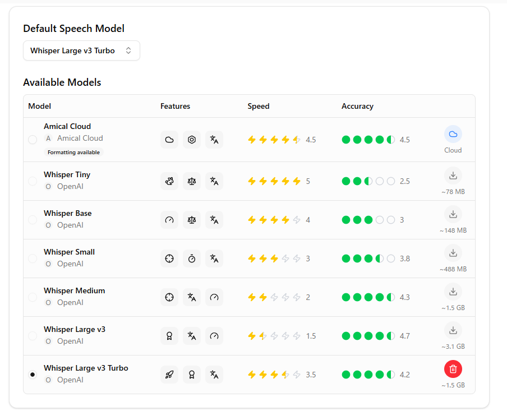This screenshot has height=420, width=507.
Task: Download the ~3.1 GB Whisper Large v3 model
Action: [x=453, y=330]
